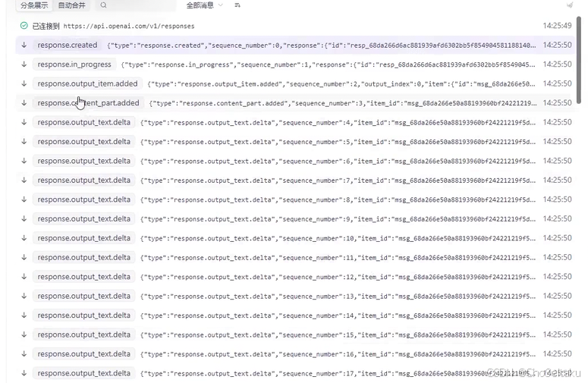Switch to the 分条展示 tab
The height and width of the screenshot is (383, 588).
tap(34, 5)
